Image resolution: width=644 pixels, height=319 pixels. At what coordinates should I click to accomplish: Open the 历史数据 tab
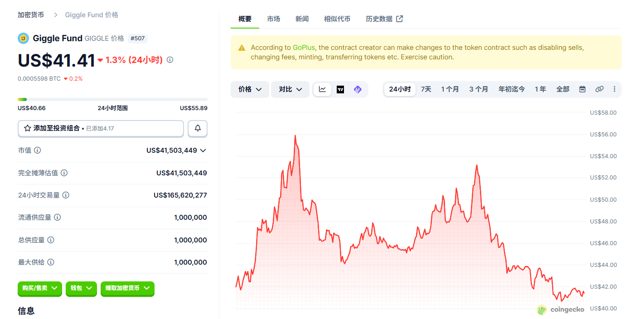click(x=379, y=19)
